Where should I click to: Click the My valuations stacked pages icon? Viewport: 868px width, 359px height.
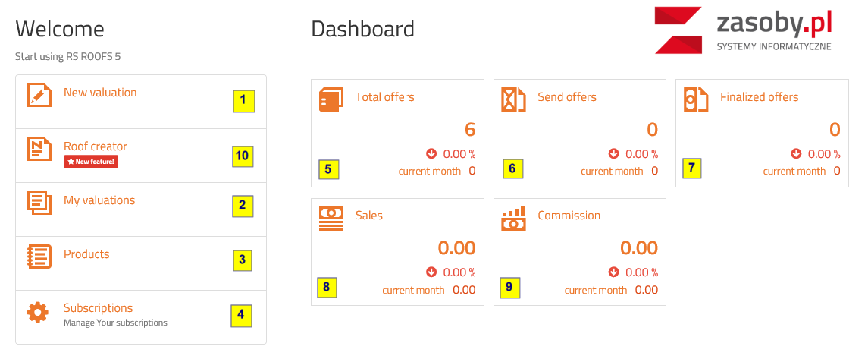click(39, 202)
